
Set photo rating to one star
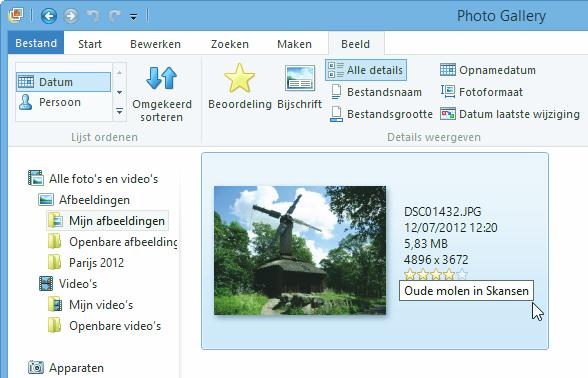coord(410,275)
